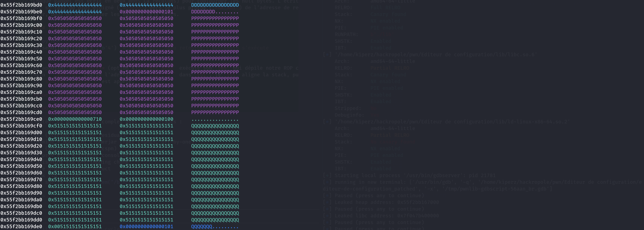
Task: Click the address 0x55f2bb169cf0
Action: coord(21,126)
